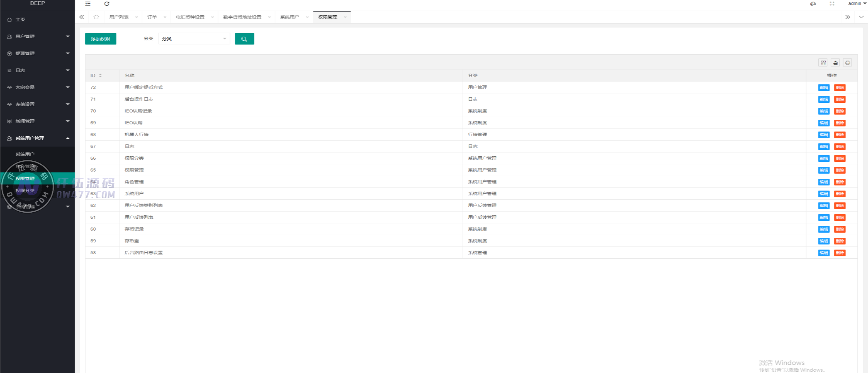Expand the 用户管理 sidebar menu
Screen dimensions: 868x373
[37, 36]
